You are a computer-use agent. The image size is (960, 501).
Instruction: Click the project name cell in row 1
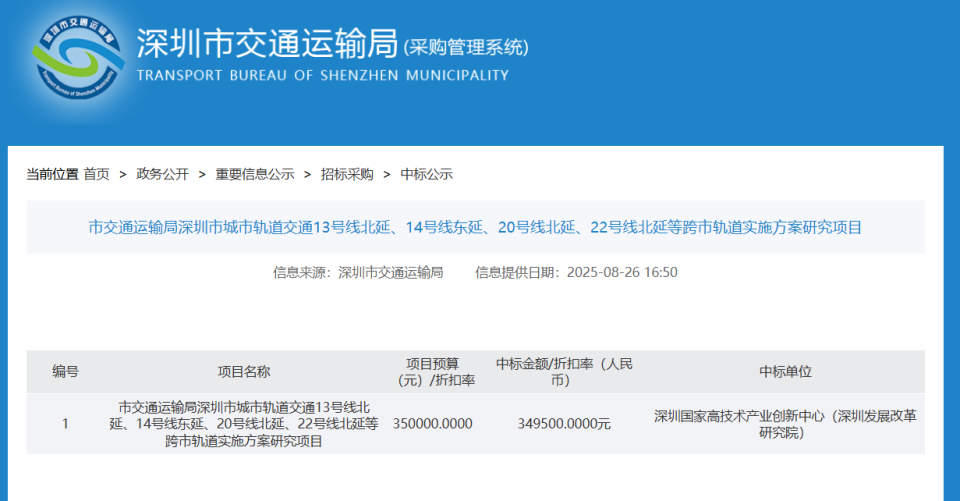click(244, 424)
